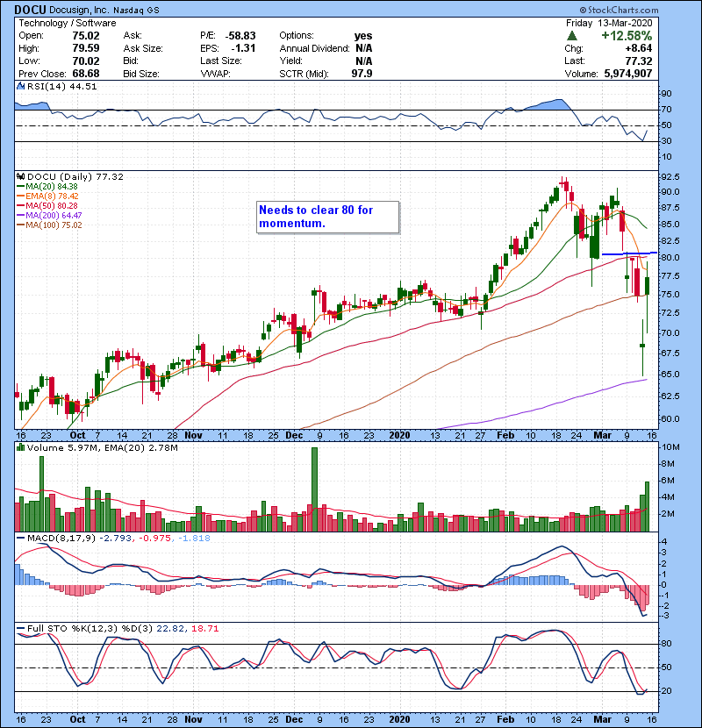The width and height of the screenshot is (702, 728).
Task: Click the Annual Dividend label
Action: (x=314, y=48)
